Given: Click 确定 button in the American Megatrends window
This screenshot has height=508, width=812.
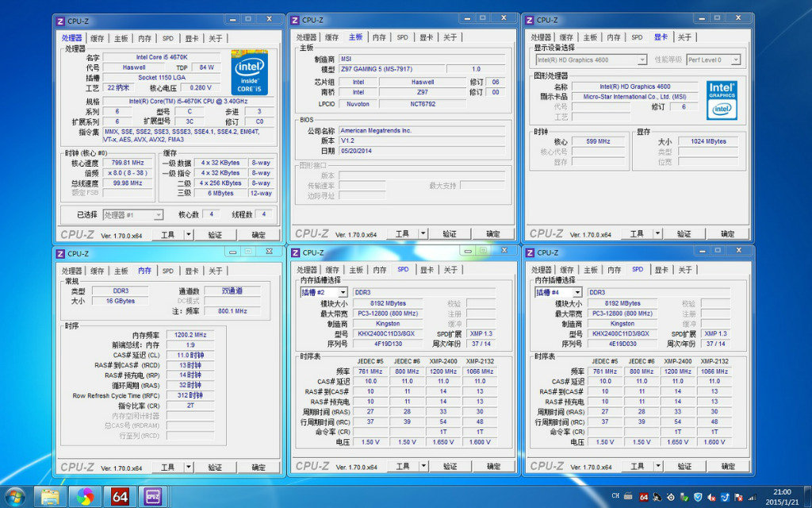Looking at the screenshot, I should [x=493, y=234].
